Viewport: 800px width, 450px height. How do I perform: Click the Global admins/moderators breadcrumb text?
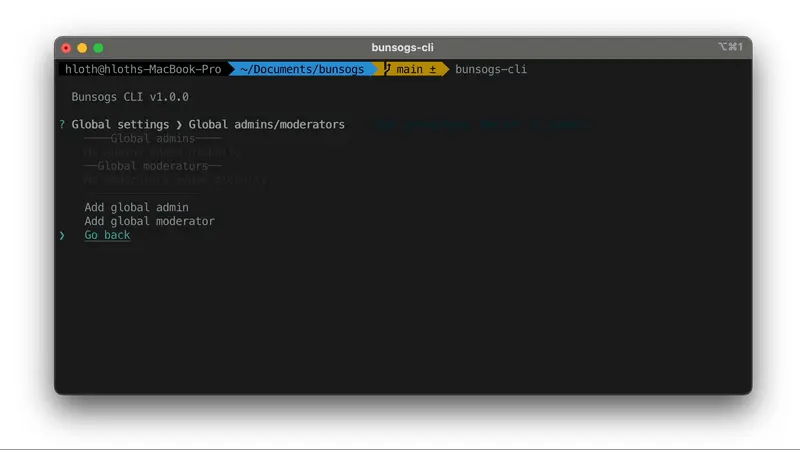[267, 124]
